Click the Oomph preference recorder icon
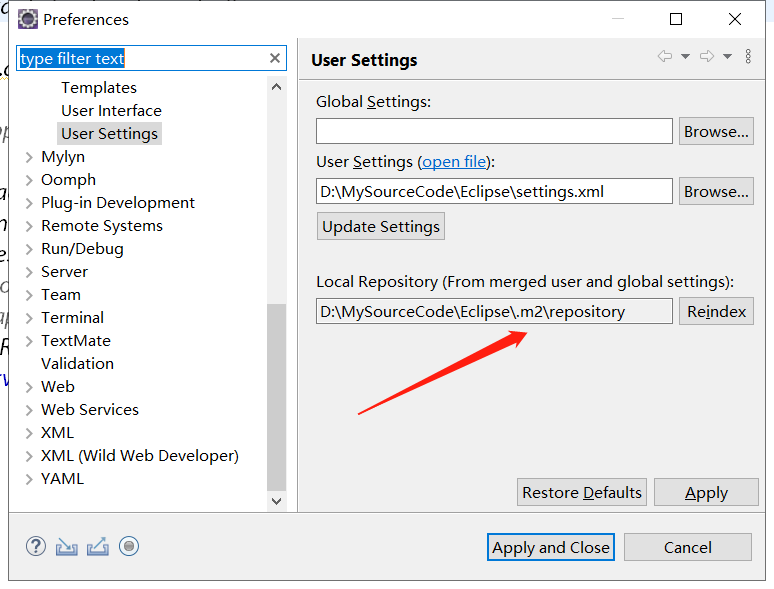The height and width of the screenshot is (589, 774). (129, 546)
